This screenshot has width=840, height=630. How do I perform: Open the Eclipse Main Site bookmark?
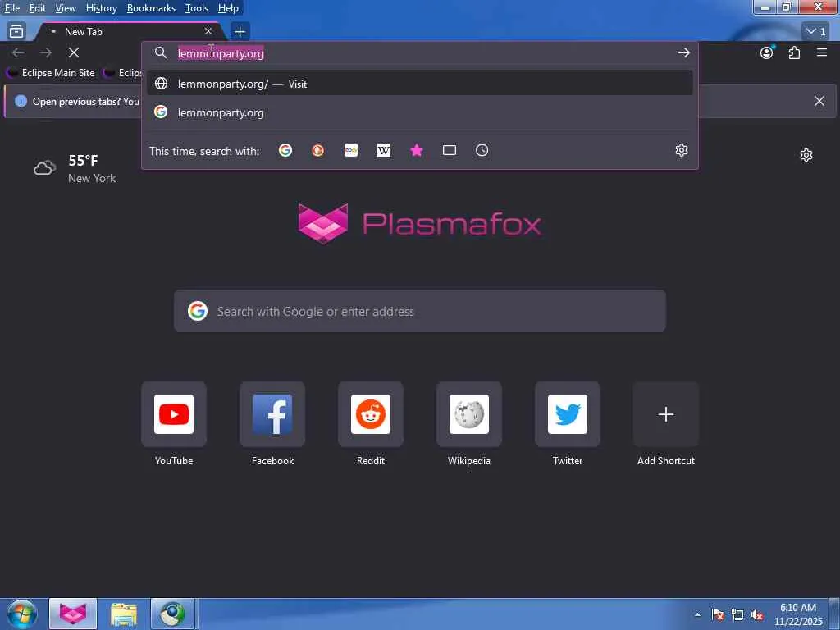point(52,73)
